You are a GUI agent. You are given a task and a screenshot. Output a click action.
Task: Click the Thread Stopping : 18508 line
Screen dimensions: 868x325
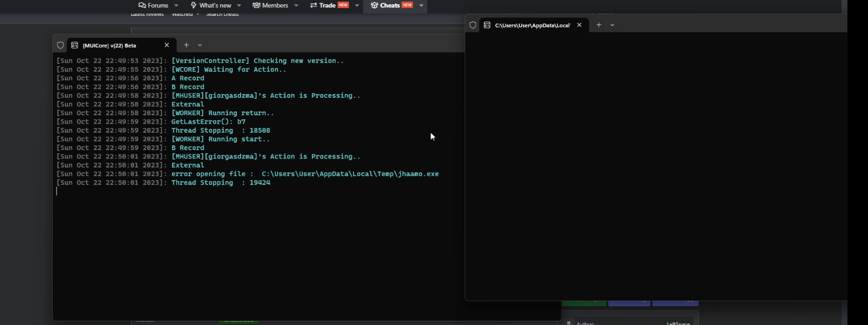pyautogui.click(x=163, y=131)
